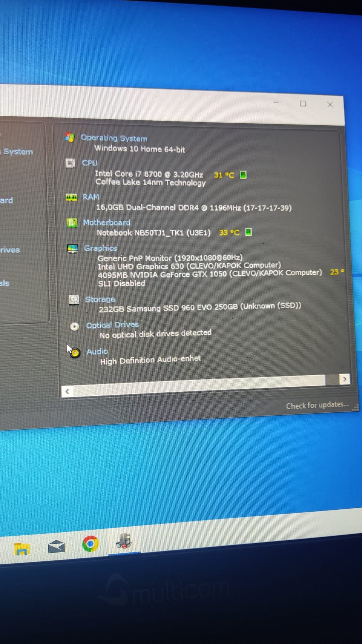Select the sidebar item ending in 'ard'
This screenshot has width=362, height=644.
pyautogui.click(x=6, y=200)
